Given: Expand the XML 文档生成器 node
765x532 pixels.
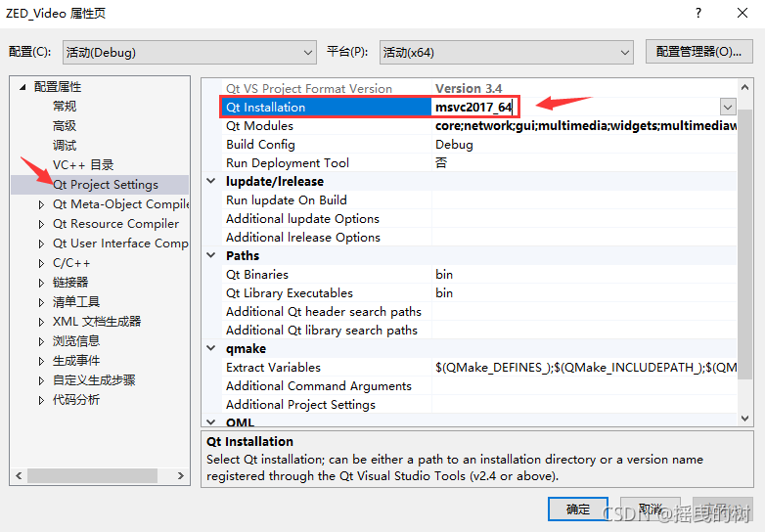Looking at the screenshot, I should tap(41, 322).
